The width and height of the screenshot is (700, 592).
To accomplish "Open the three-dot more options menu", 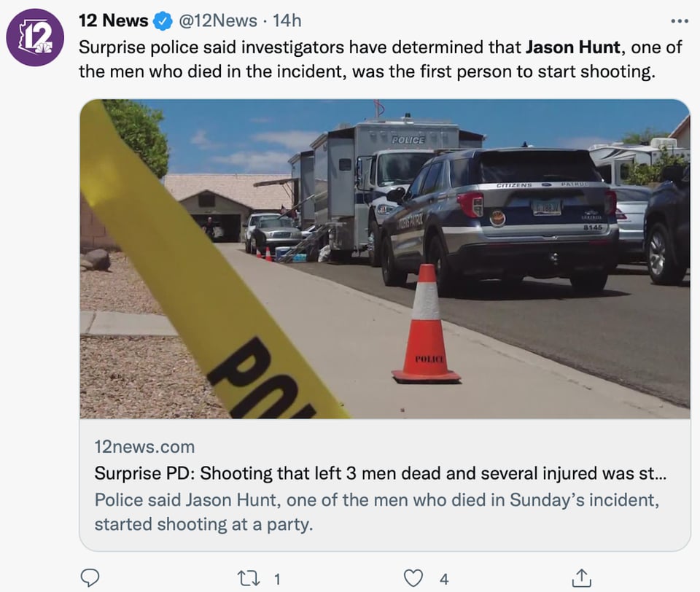I will coord(680,21).
